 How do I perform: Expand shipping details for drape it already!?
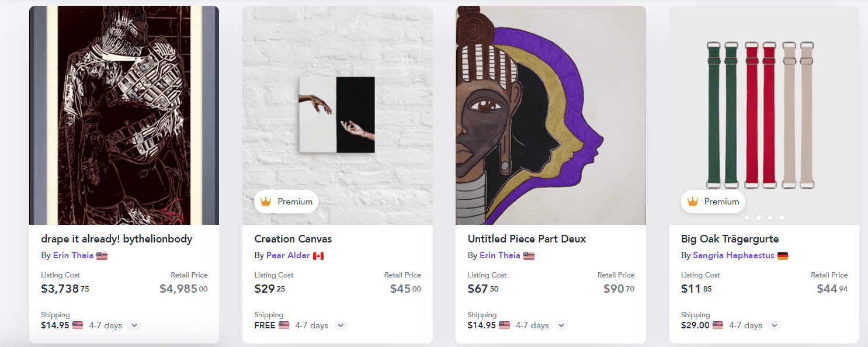(x=134, y=325)
